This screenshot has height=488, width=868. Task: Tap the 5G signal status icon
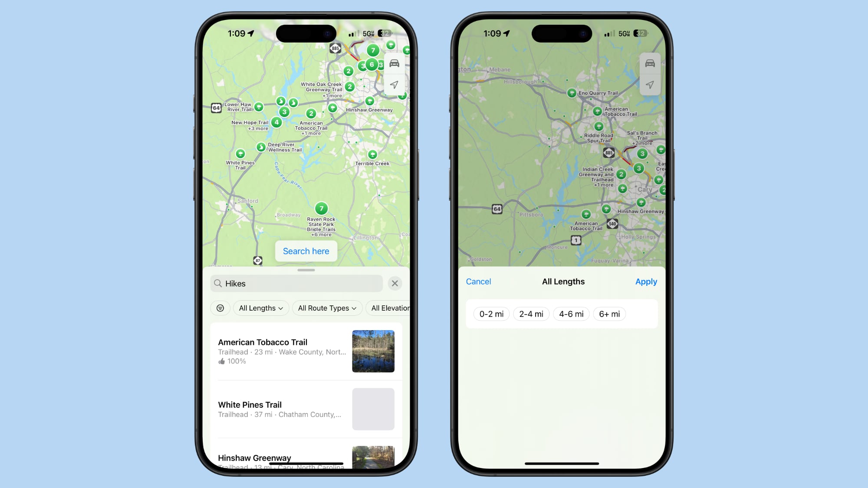(x=370, y=33)
